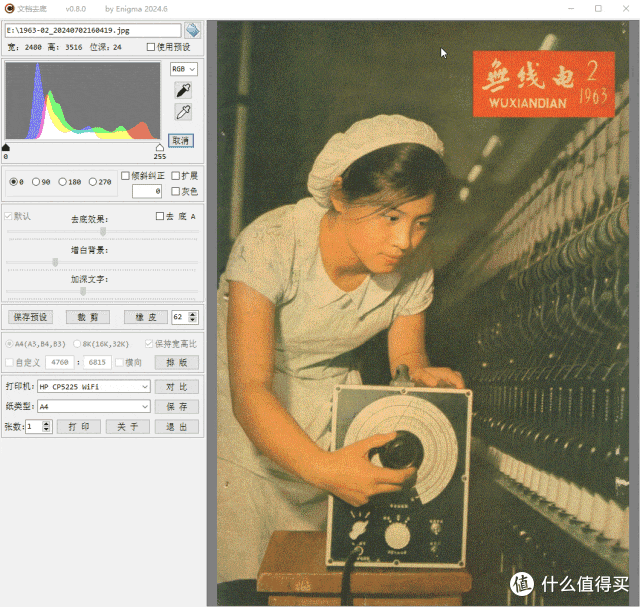Select the 270 degree rotation option
This screenshot has height=607, width=640.
point(93,182)
